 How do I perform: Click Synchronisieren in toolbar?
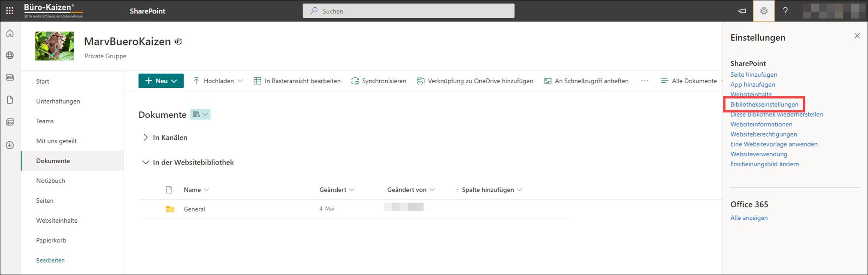(x=378, y=81)
